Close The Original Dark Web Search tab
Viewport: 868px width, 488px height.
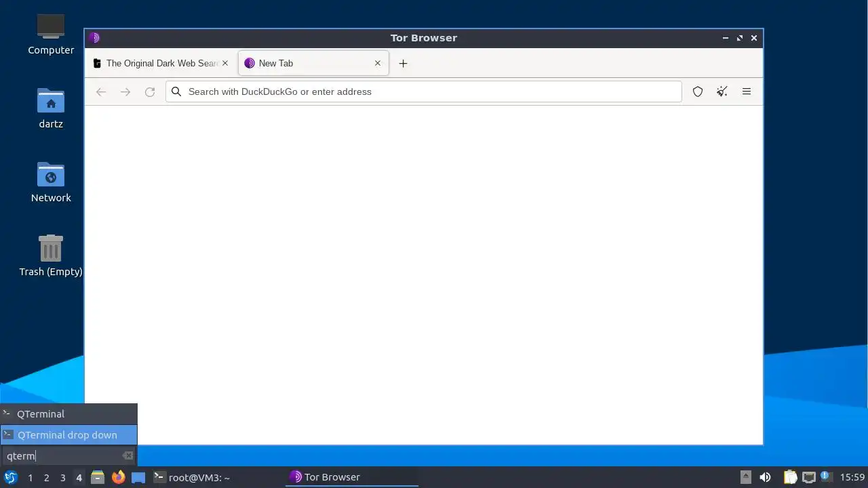point(225,63)
